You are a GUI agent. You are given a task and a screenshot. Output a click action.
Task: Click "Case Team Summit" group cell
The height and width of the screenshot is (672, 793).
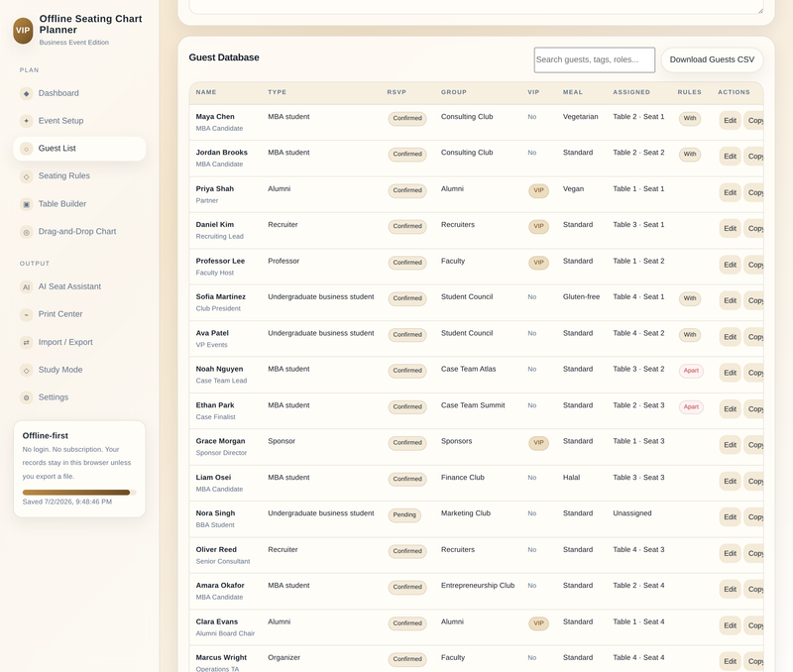[473, 405]
